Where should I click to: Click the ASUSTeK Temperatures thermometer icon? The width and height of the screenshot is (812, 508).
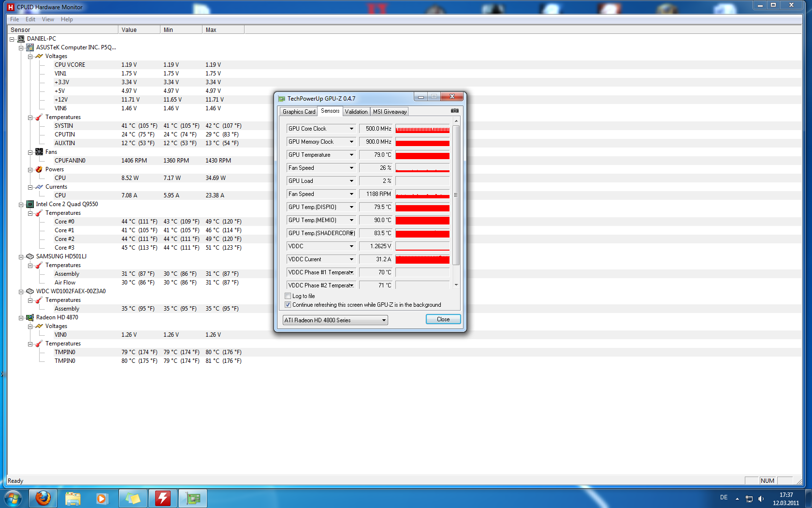click(39, 117)
